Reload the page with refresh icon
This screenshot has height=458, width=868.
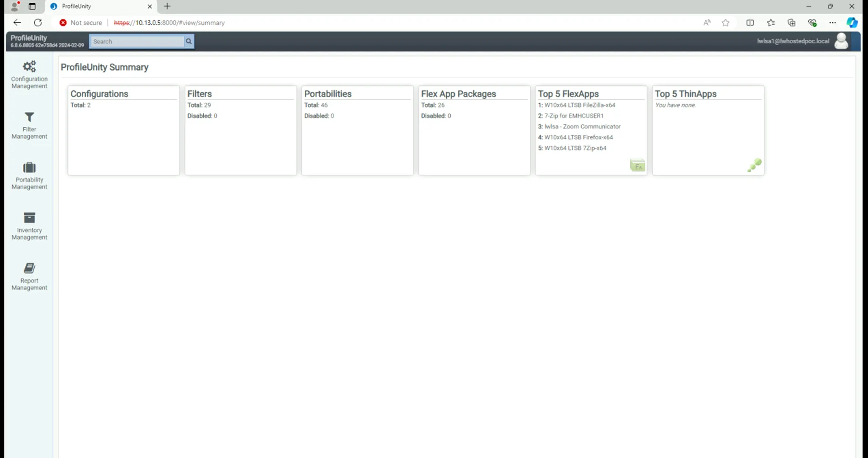click(x=38, y=22)
